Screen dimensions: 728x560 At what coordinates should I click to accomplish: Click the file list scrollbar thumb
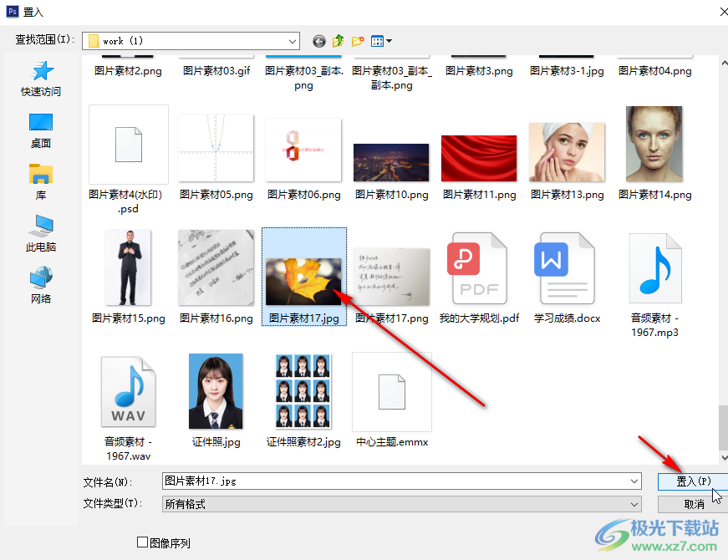[723, 428]
